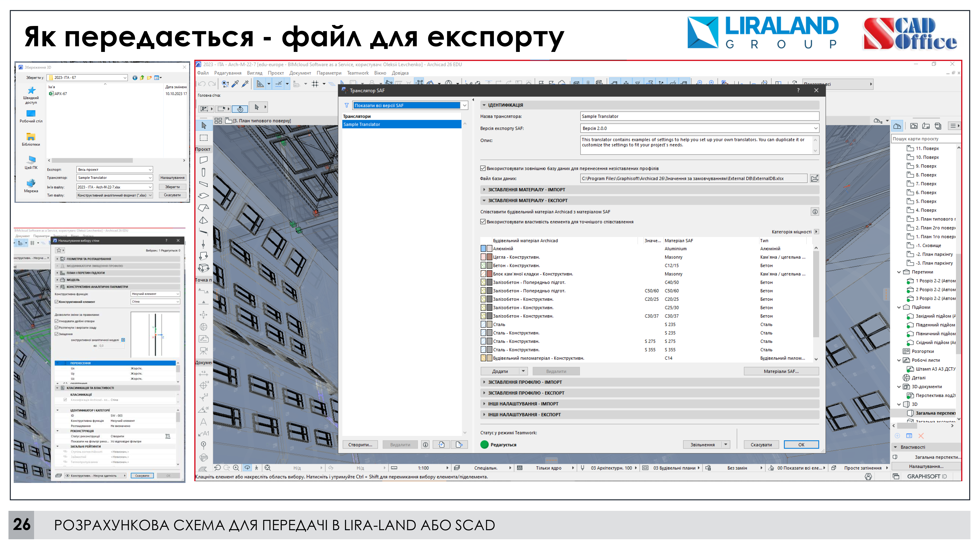Toggle external database for unmapped profiles checkbox

tap(483, 168)
